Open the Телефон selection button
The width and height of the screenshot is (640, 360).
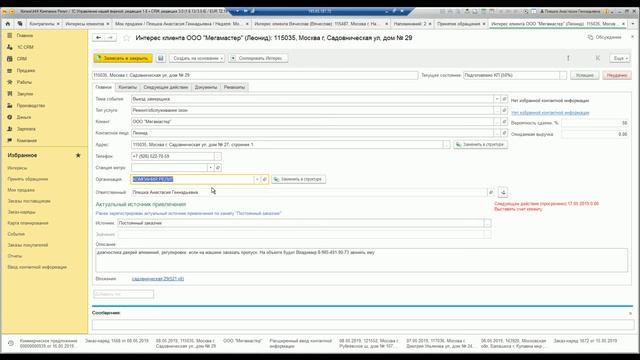tap(218, 156)
